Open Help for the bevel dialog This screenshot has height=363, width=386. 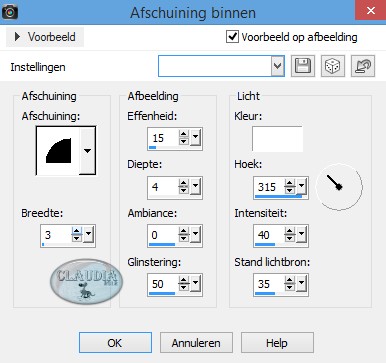277,342
